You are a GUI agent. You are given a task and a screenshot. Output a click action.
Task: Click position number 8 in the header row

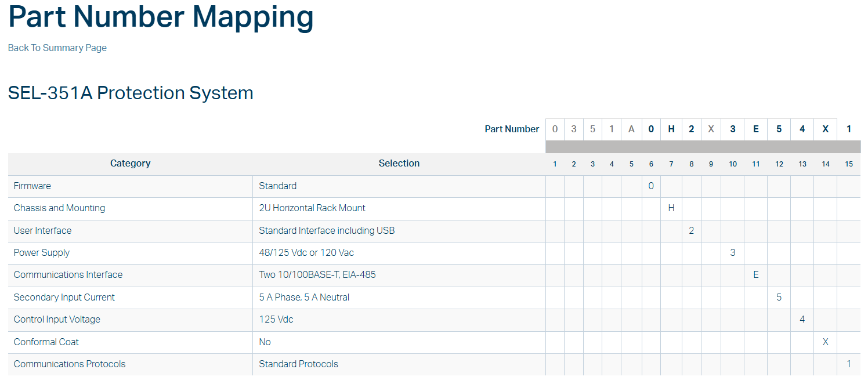pos(692,164)
